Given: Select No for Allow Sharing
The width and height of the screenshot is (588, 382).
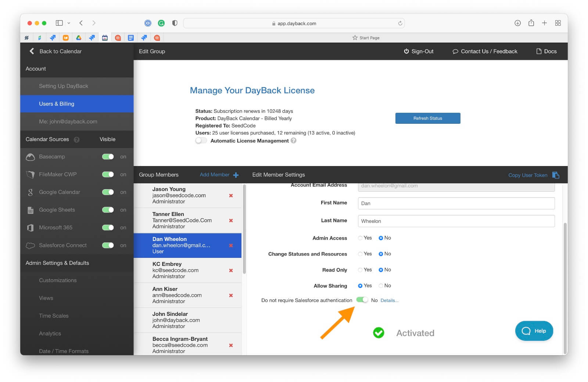Looking at the screenshot, I should [381, 286].
